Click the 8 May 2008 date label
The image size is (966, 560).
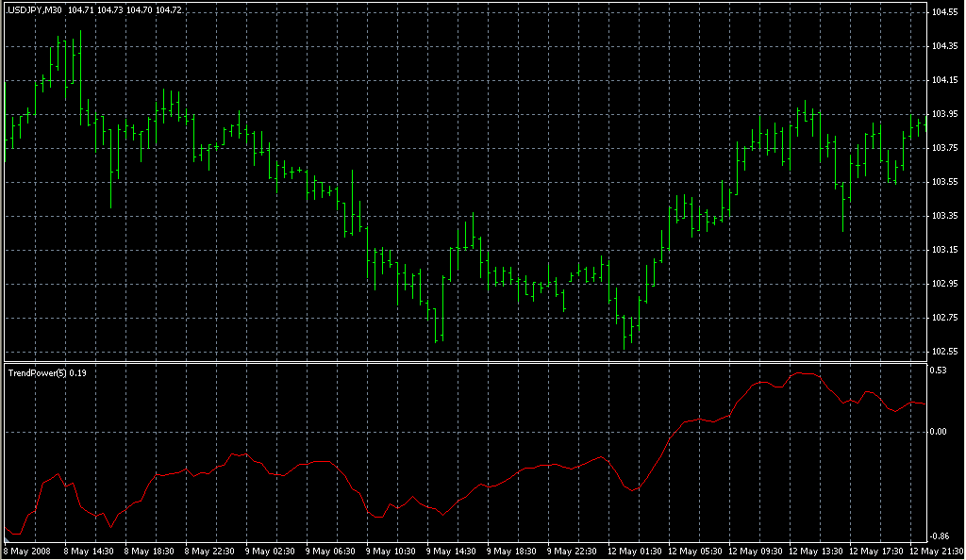tap(27, 552)
